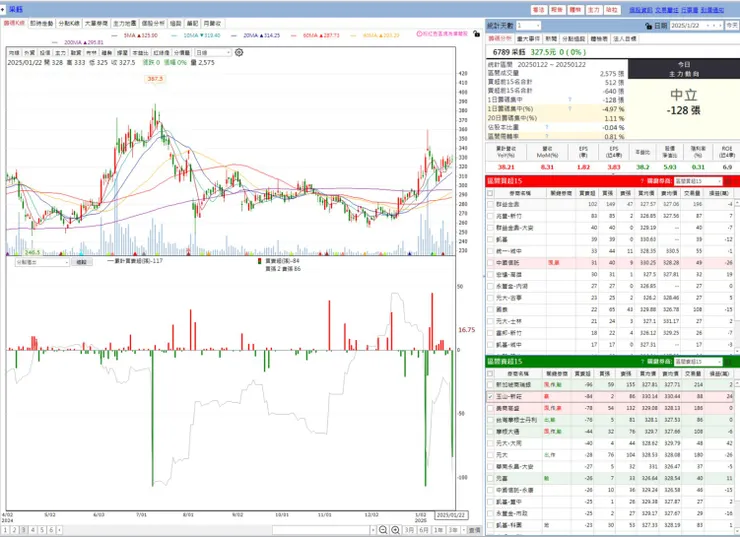Viewport: 740px width, 537px height.
Task: Open chart settings gear icon
Action: pos(239,52)
